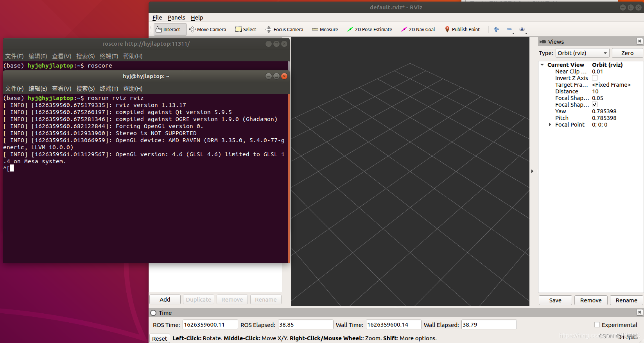Open the File menu in RViz

(x=157, y=18)
